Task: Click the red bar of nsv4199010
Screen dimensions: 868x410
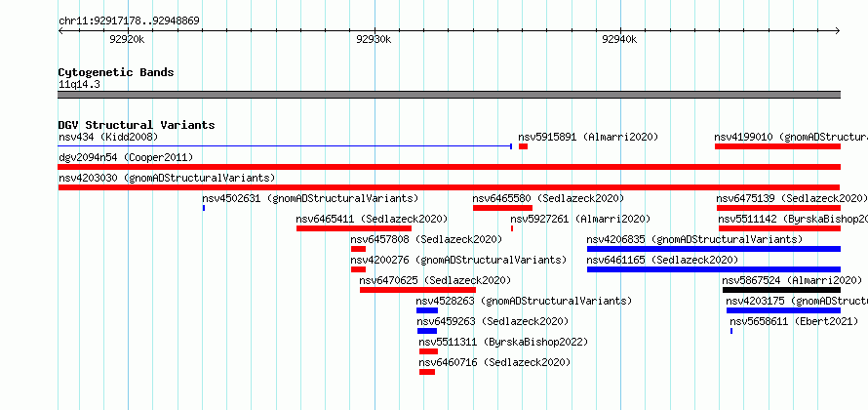Action: tap(777, 146)
